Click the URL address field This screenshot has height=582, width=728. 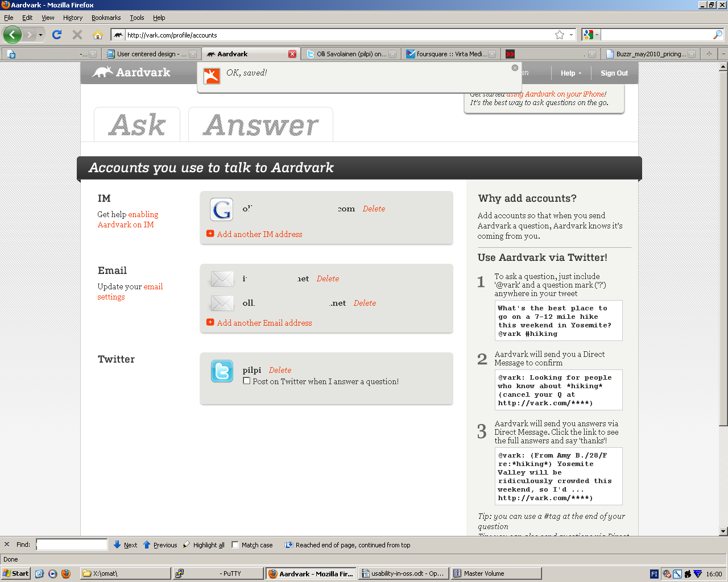[338, 35]
